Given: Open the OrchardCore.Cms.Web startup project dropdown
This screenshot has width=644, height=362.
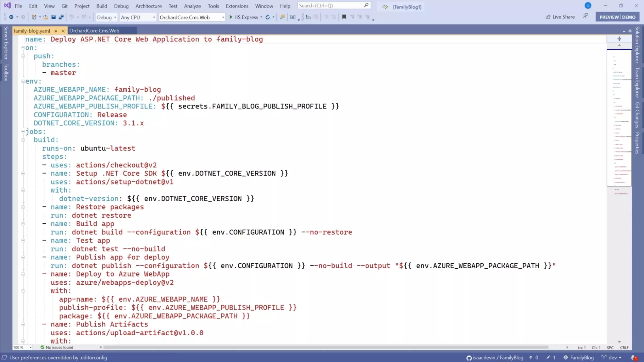Looking at the screenshot, I should coord(192,17).
